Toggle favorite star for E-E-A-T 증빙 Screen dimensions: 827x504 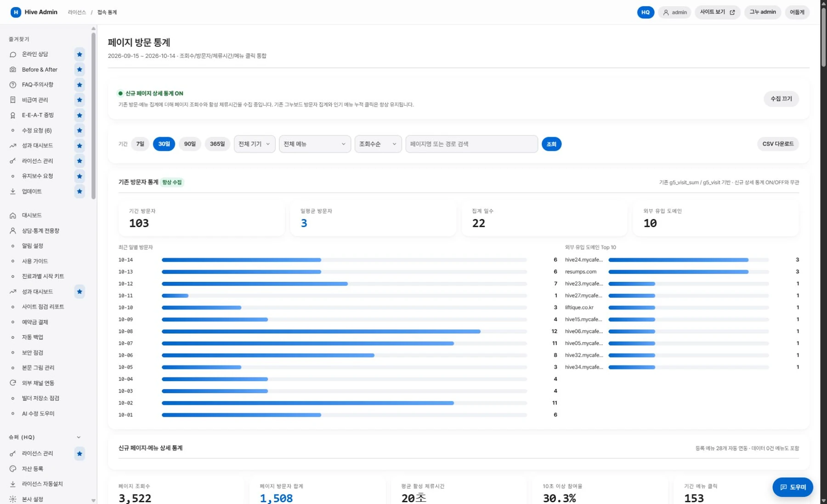(x=79, y=115)
